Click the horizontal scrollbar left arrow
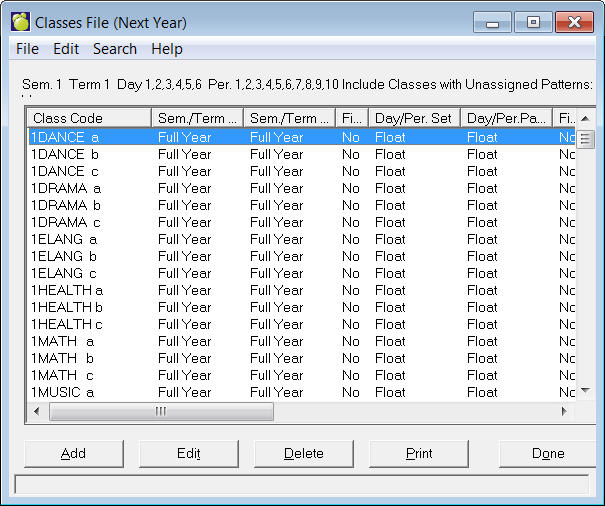The height and width of the screenshot is (506, 605). click(x=37, y=411)
